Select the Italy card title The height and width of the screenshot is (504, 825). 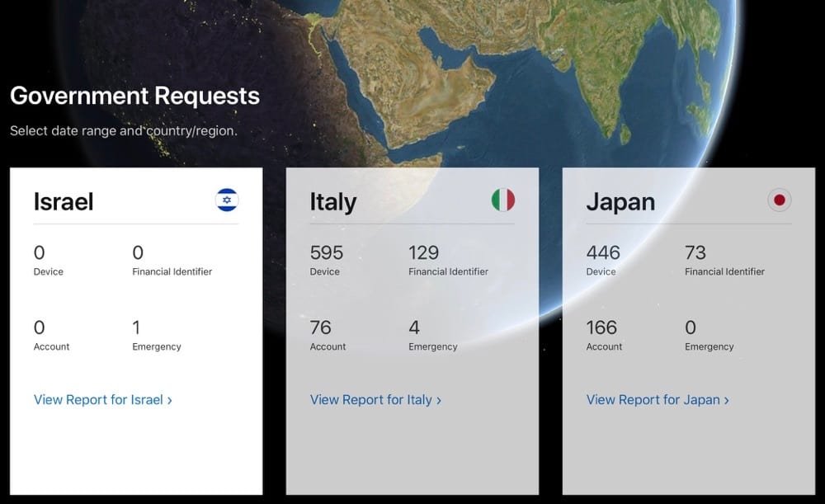[333, 201]
